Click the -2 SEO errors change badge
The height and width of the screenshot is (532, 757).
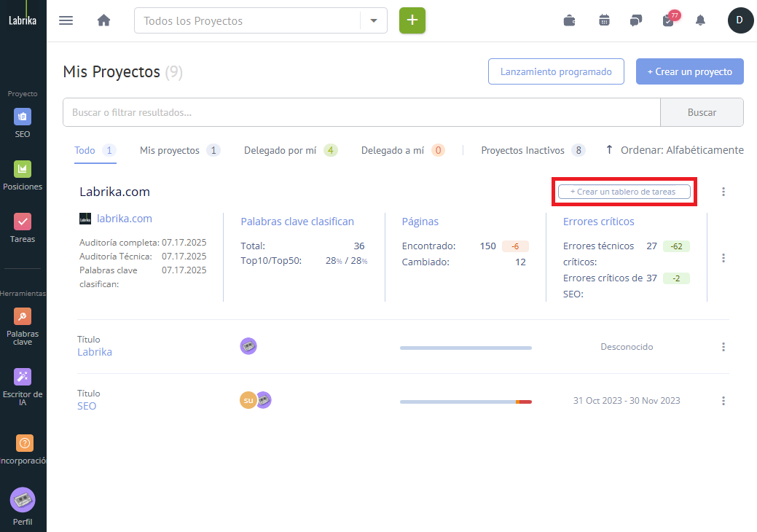tap(676, 278)
